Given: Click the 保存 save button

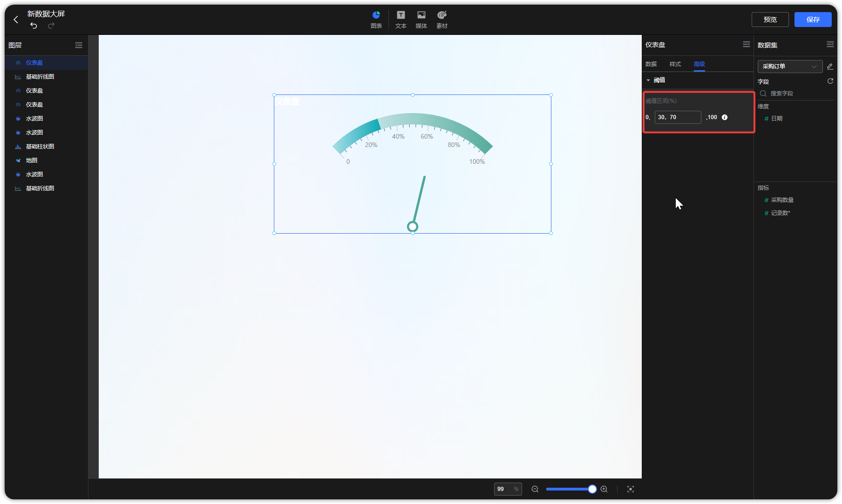Looking at the screenshot, I should click(x=813, y=20).
